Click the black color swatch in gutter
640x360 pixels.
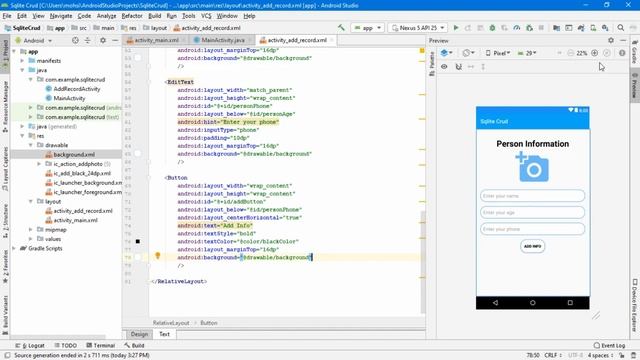pyautogui.click(x=138, y=241)
